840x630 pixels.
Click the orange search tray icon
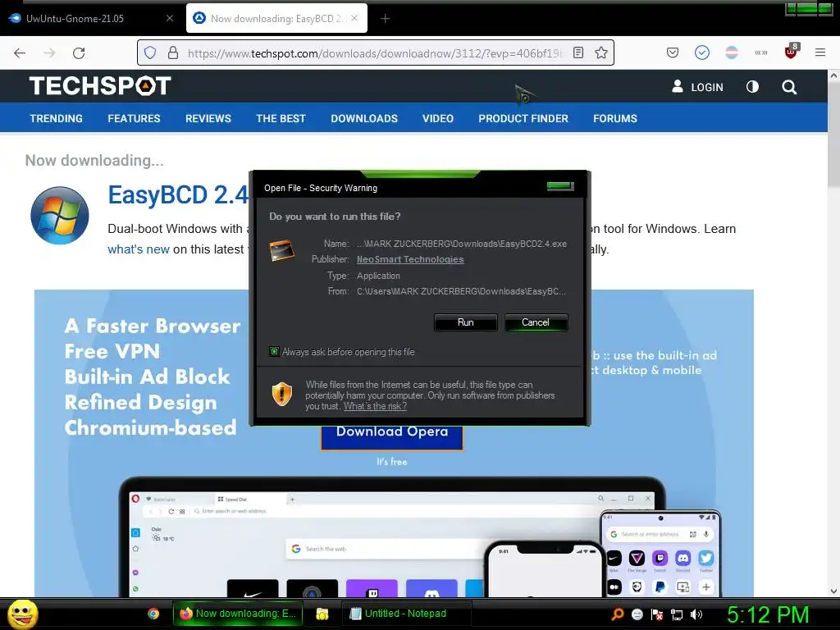[618, 614]
